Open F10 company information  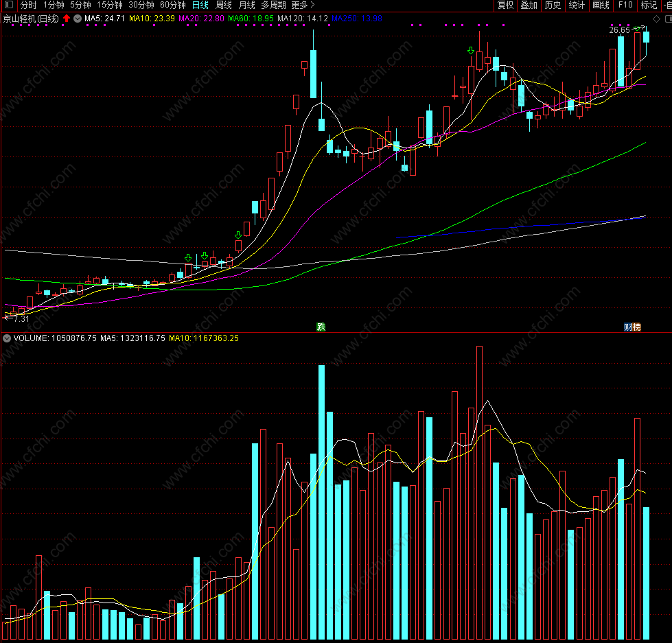(625, 5)
